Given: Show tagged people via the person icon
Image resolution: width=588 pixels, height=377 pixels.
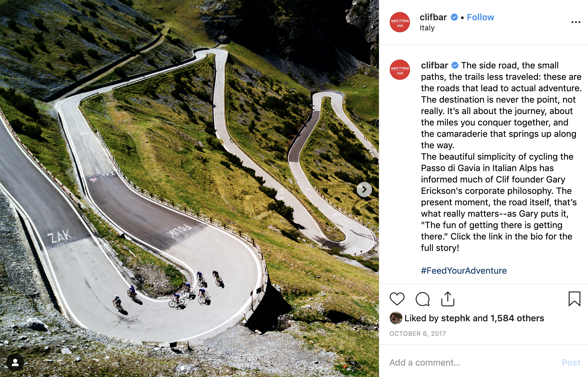Looking at the screenshot, I should 15,362.
